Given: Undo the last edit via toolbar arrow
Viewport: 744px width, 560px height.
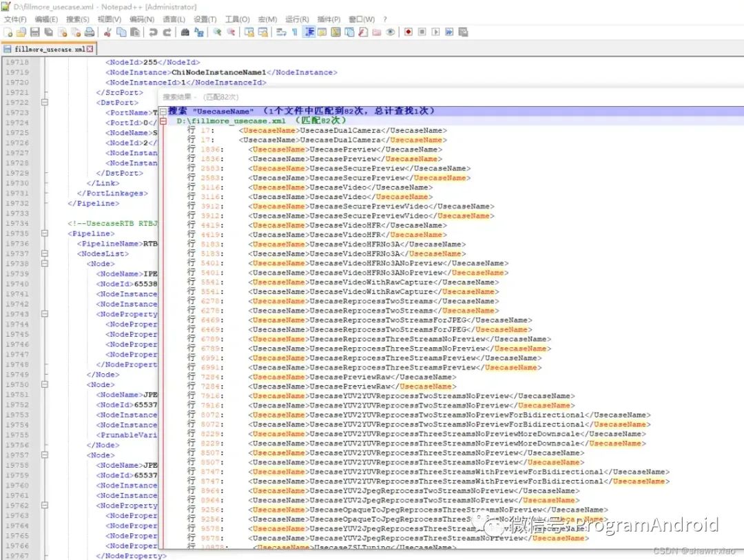Looking at the screenshot, I should [x=153, y=32].
